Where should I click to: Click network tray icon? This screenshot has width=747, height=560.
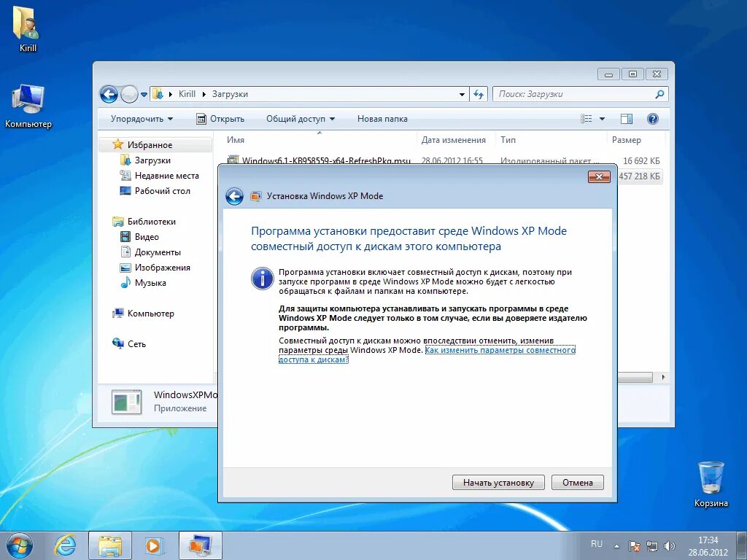[x=651, y=546]
